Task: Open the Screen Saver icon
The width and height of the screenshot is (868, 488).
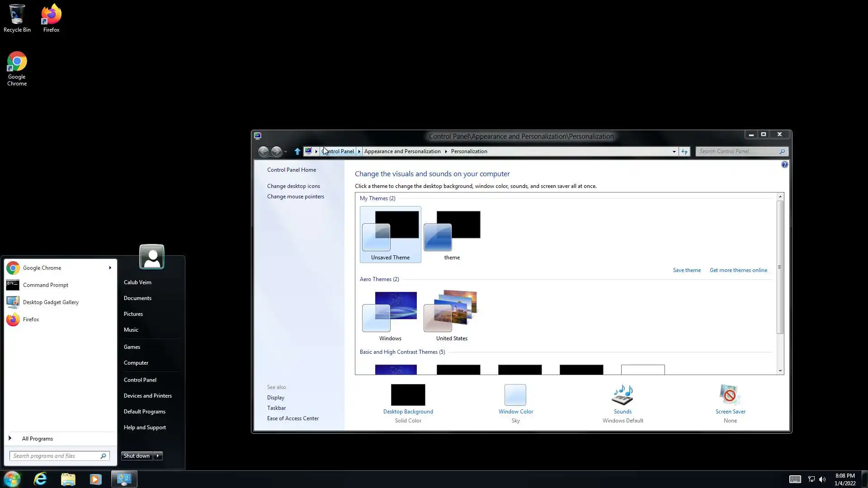Action: click(x=730, y=395)
